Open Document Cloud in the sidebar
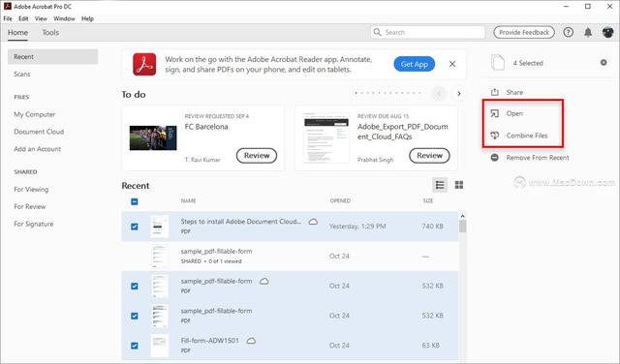The width and height of the screenshot is (620, 364). (x=39, y=132)
